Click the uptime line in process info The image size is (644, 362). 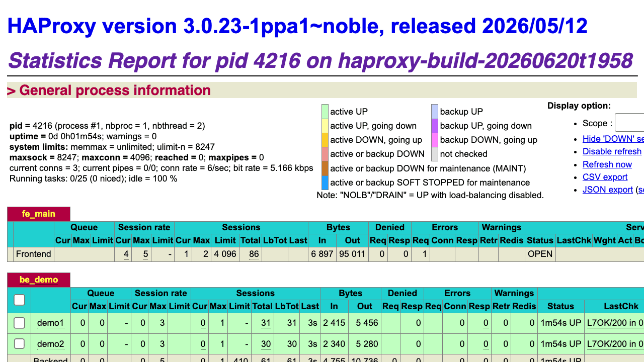(83, 136)
